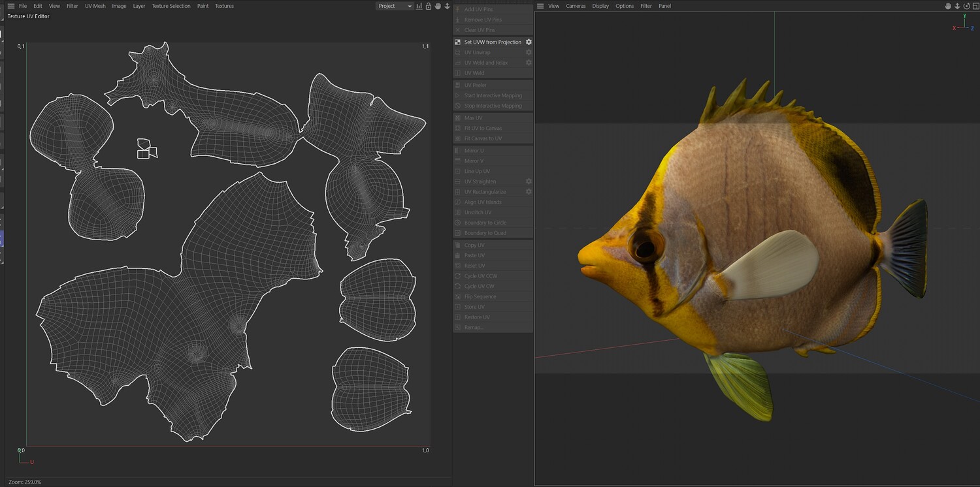Click the UV Weld command
Viewport: 980px width, 487px height.
point(493,73)
